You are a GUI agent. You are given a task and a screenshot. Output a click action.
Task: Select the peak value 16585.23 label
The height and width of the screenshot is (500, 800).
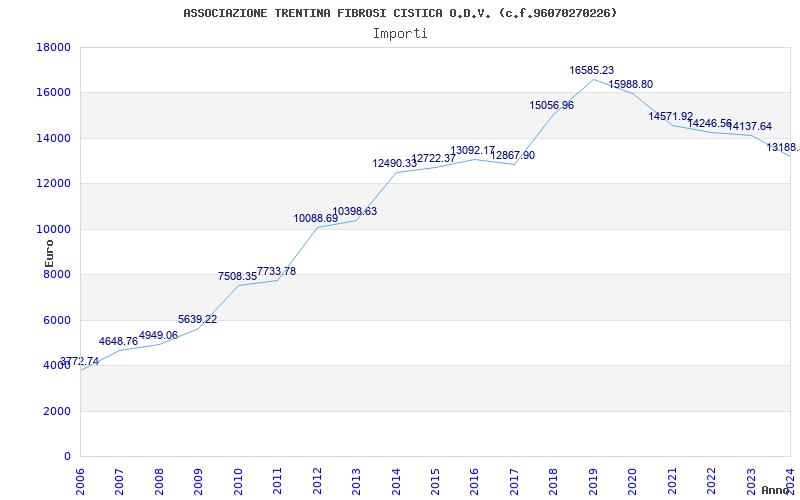click(x=592, y=70)
